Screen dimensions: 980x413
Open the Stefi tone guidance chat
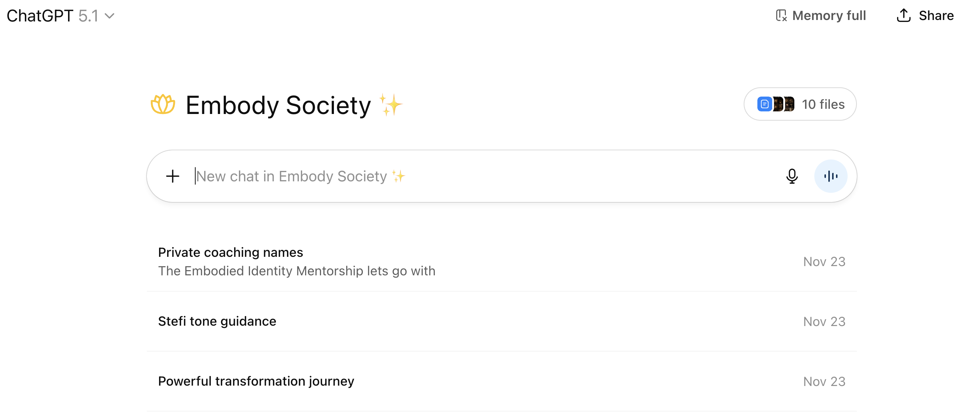[x=217, y=321]
